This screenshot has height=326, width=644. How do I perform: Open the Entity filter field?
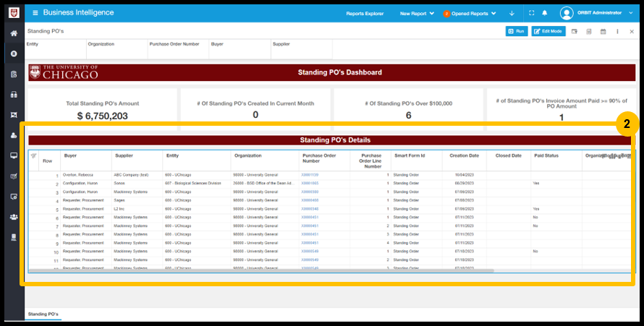[56, 49]
